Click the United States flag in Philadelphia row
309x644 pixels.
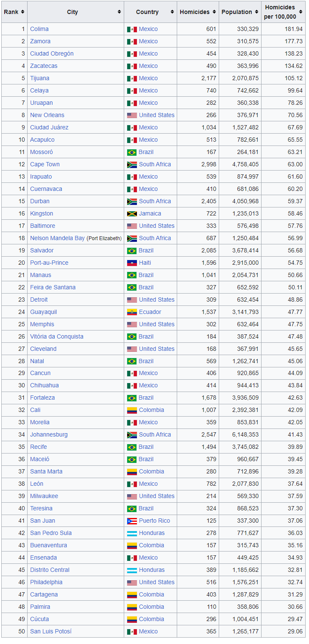[x=132, y=582]
